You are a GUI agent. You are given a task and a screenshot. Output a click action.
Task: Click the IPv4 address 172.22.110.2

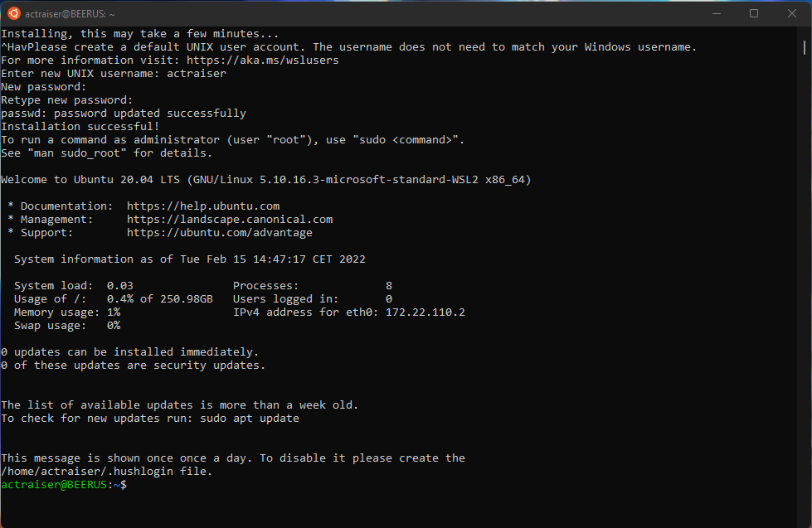tap(425, 312)
